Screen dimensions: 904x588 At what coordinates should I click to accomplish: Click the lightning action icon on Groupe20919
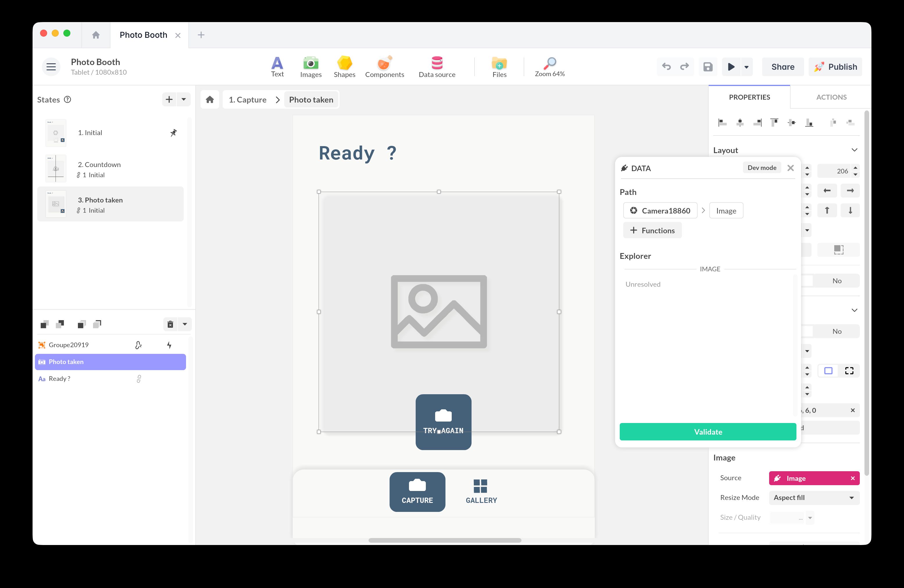[x=169, y=345]
